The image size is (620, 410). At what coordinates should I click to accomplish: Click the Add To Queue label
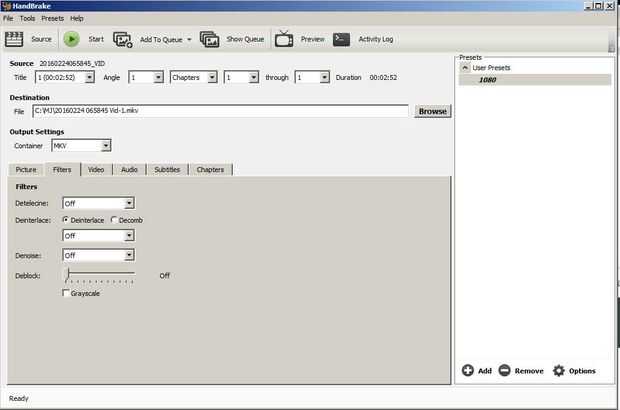tap(161, 40)
